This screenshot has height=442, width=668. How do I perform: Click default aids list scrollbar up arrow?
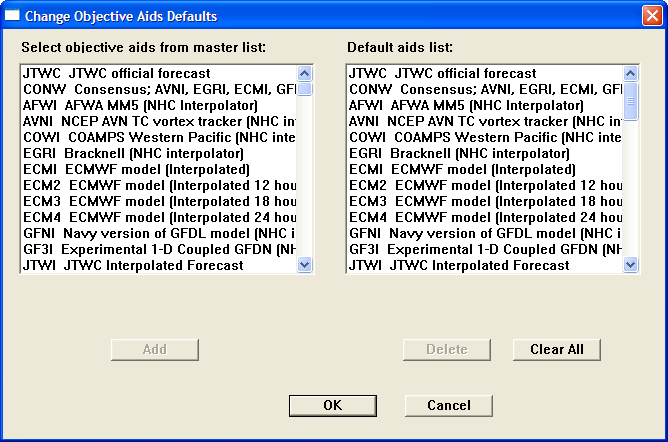[631, 74]
